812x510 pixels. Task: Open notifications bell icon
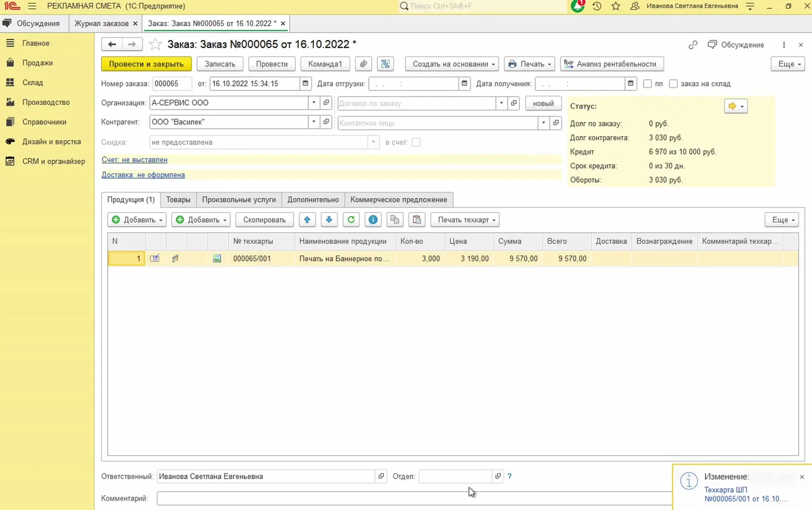pyautogui.click(x=578, y=6)
